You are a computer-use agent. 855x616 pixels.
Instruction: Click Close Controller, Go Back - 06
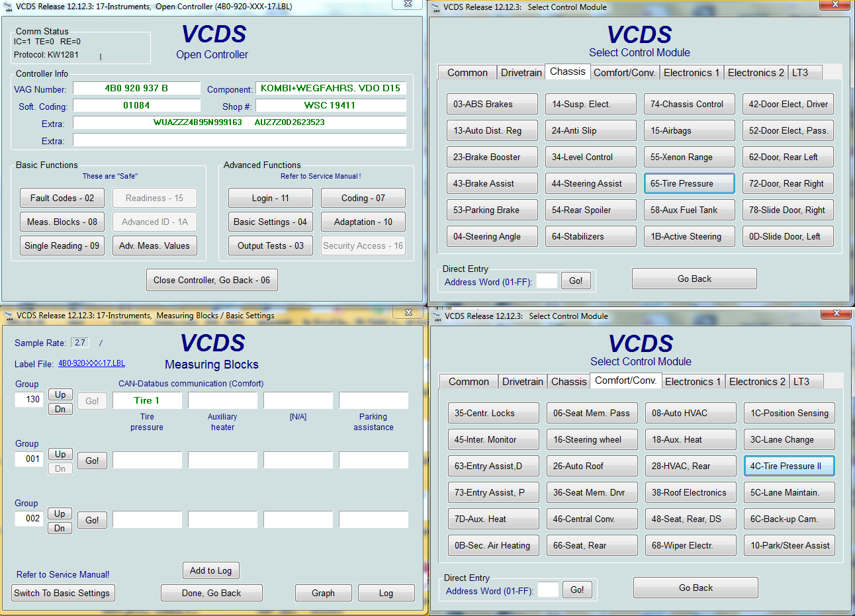pyautogui.click(x=212, y=280)
